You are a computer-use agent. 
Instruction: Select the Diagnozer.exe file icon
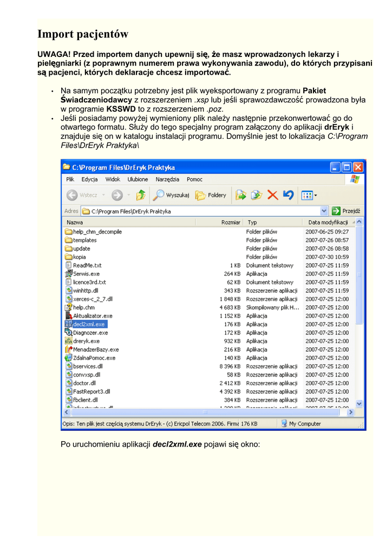[69, 332]
